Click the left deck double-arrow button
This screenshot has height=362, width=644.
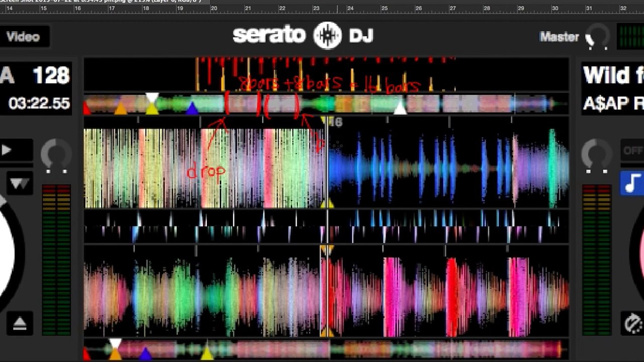pos(19,184)
